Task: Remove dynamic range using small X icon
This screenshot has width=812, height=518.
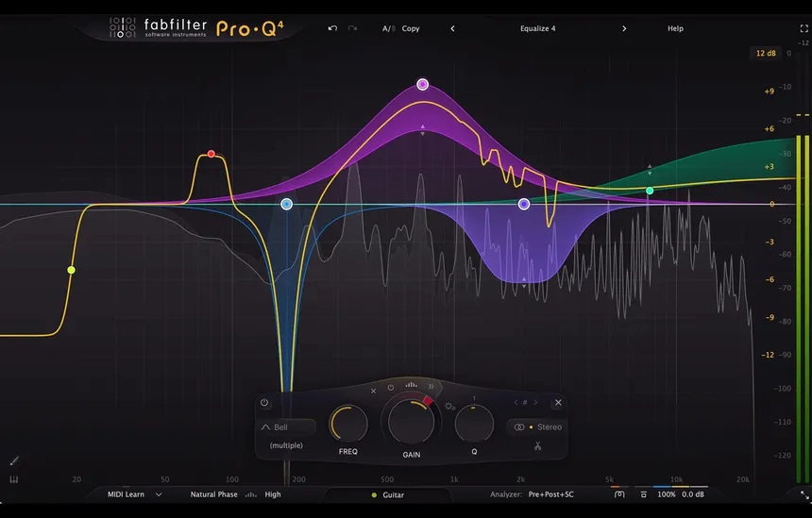Action: pyautogui.click(x=373, y=392)
